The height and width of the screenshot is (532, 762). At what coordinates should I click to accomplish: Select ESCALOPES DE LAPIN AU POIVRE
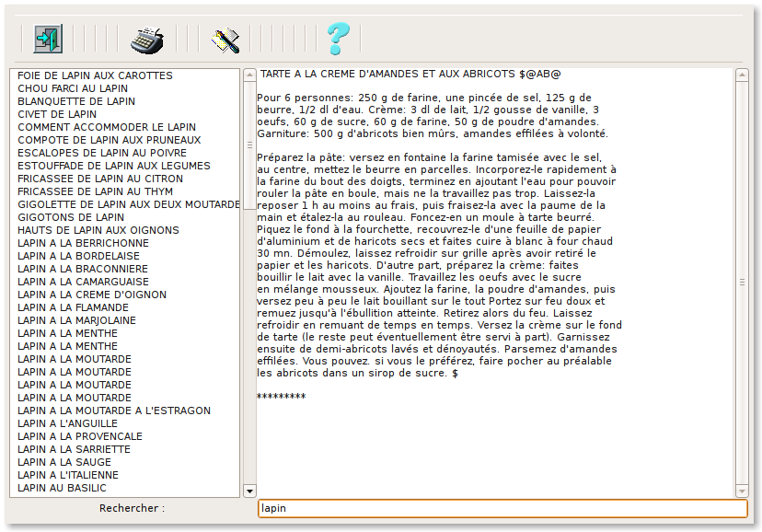[102, 153]
